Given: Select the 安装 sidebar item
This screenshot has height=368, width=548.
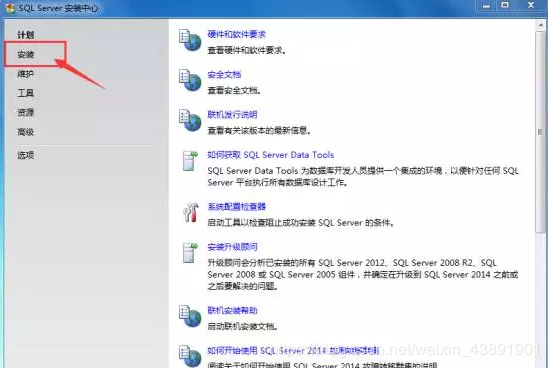Looking at the screenshot, I should pos(26,55).
